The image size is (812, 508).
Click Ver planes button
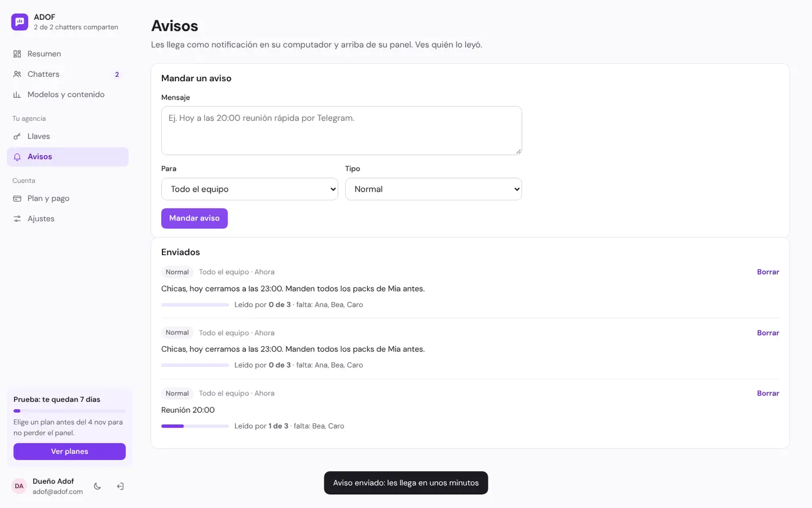70,452
